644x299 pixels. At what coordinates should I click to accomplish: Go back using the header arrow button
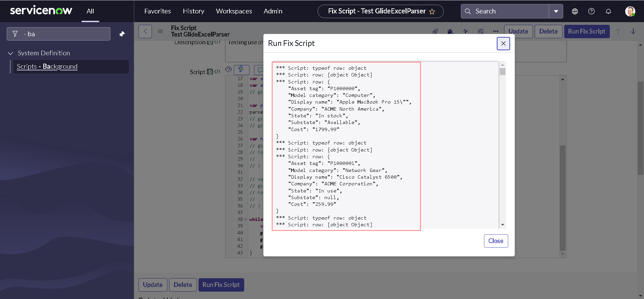pos(145,32)
